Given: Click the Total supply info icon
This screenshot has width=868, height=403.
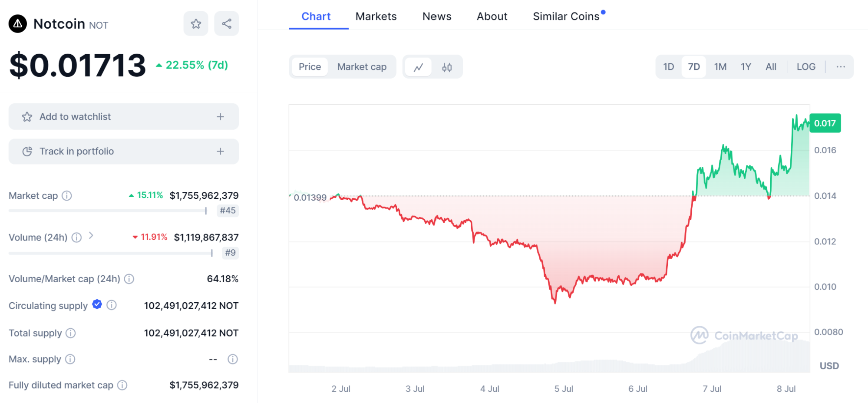Looking at the screenshot, I should [70, 333].
